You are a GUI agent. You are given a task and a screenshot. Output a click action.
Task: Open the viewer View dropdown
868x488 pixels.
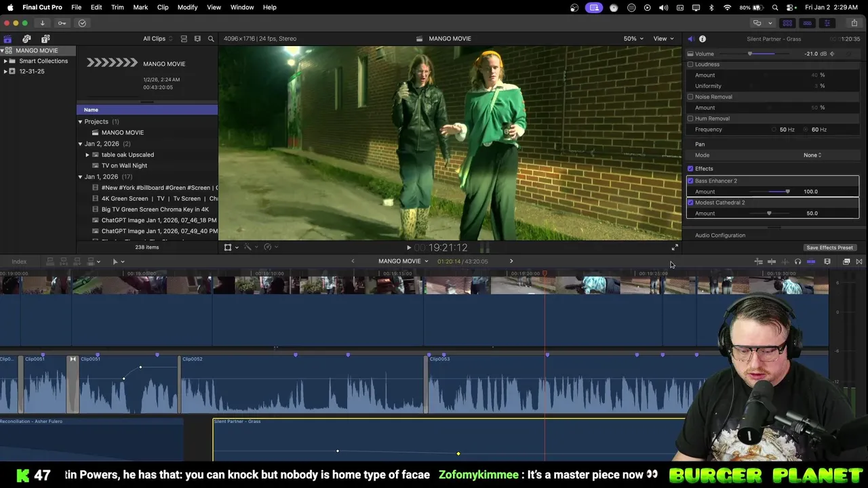coord(663,39)
